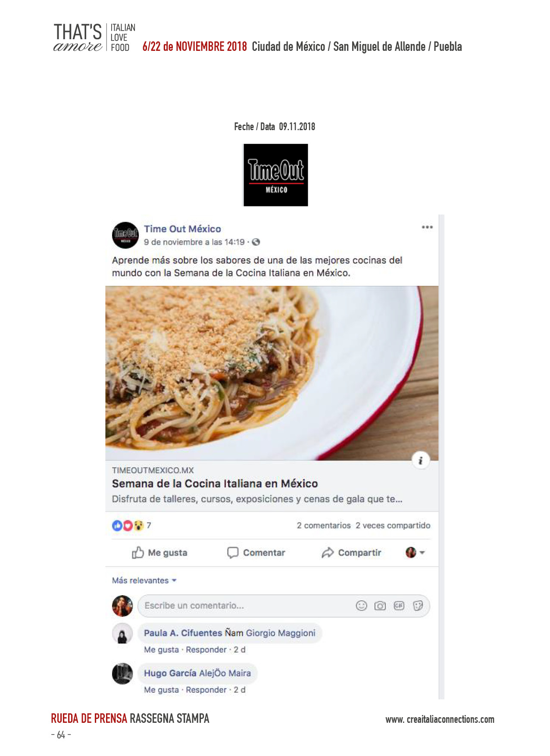Screen dimensions: 550x756
Task: Open the sticker picker in comment box
Action: pos(418,606)
